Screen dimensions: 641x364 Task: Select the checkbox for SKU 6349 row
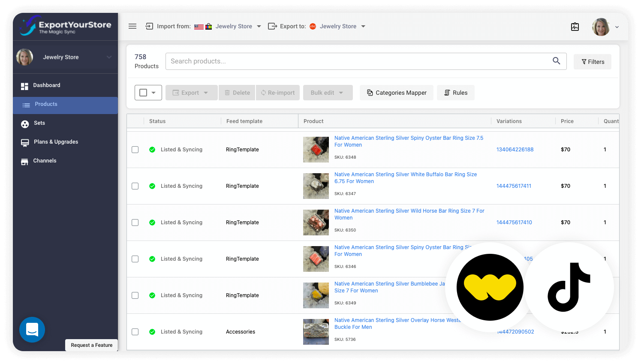pos(135,295)
